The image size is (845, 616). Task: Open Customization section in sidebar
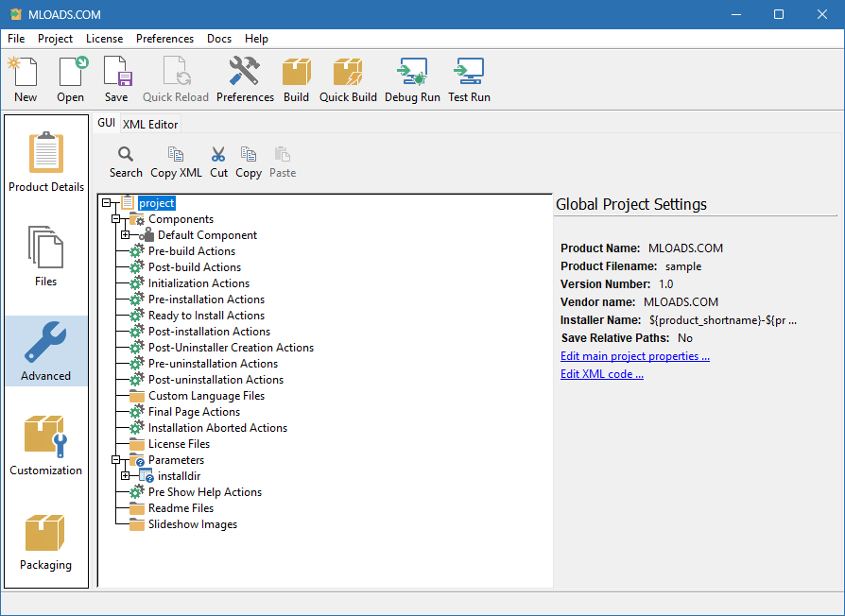point(46,446)
